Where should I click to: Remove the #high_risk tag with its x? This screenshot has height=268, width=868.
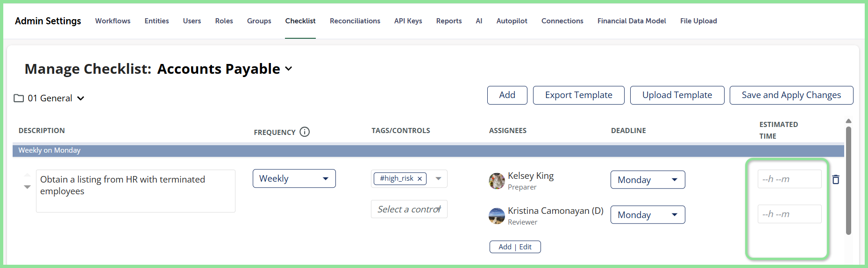420,178
